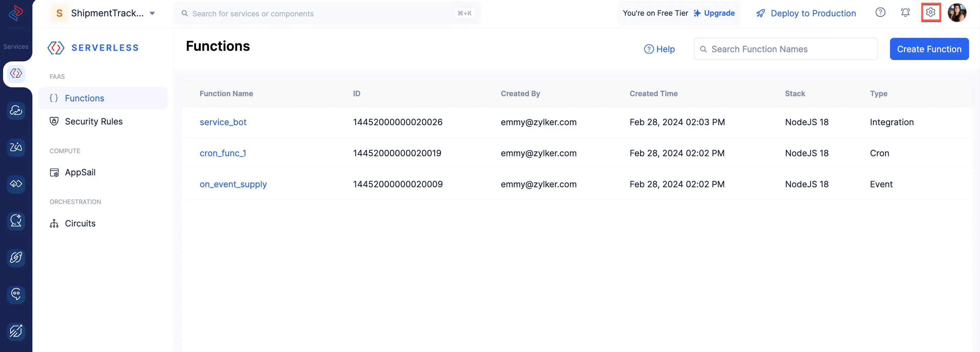This screenshot has width=980, height=352.
Task: Click Feb 28, 2024 02:03 PM
Action: pos(677,122)
